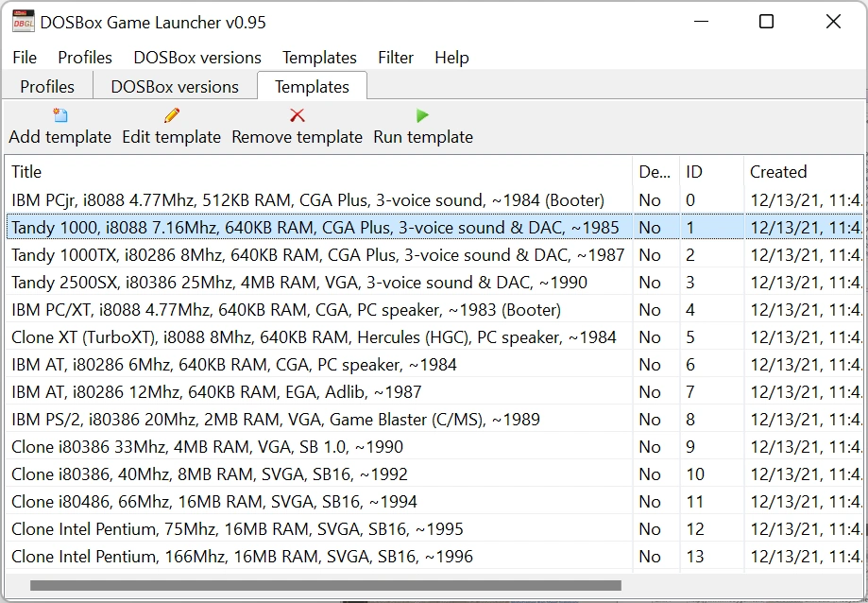
Task: Select the IBM PCjr i8088 template row
Action: tap(308, 200)
